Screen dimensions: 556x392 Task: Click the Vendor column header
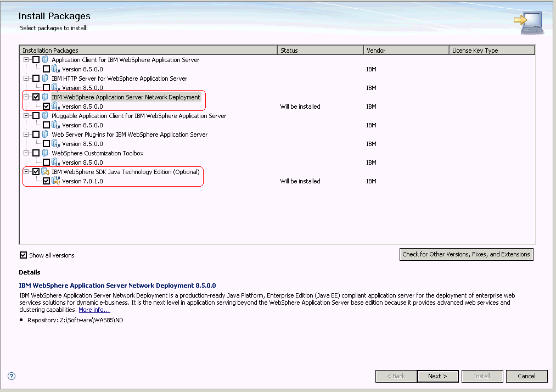tap(406, 51)
